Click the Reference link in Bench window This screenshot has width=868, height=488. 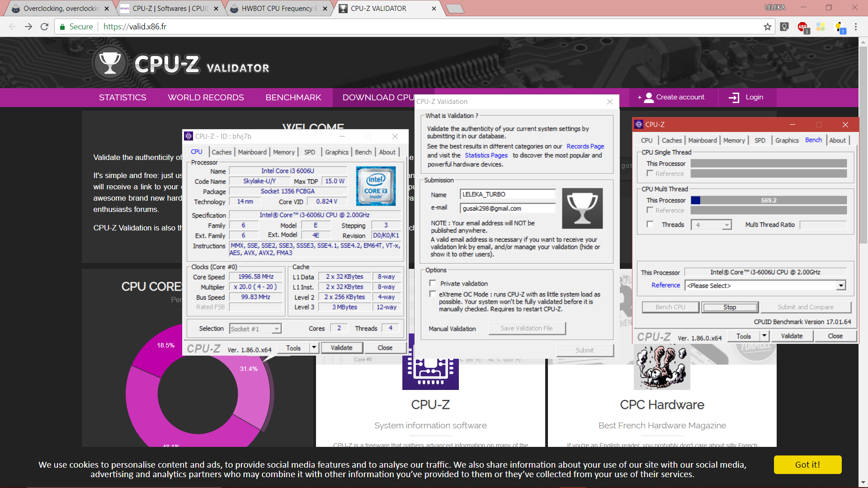(665, 286)
